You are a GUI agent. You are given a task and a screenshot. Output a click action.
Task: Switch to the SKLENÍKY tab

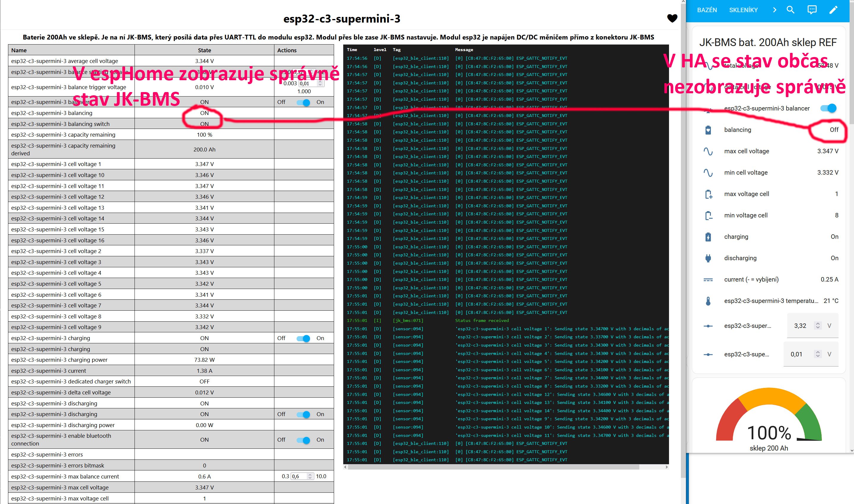click(743, 10)
